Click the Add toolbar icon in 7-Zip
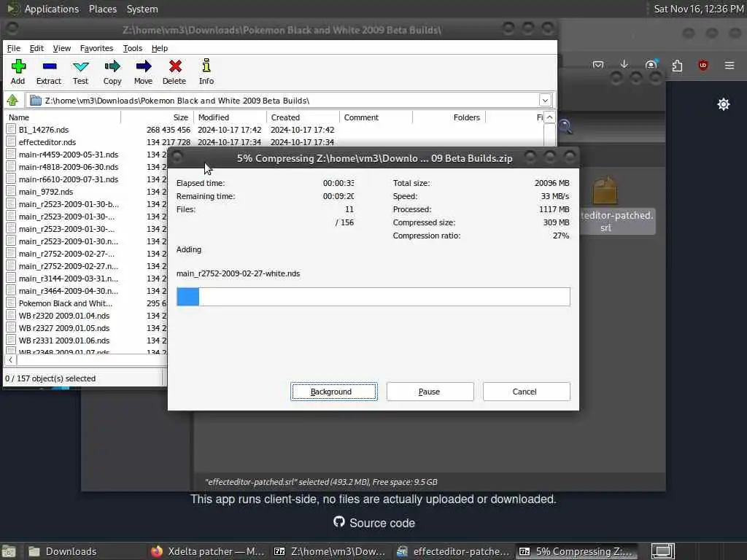 click(18, 72)
